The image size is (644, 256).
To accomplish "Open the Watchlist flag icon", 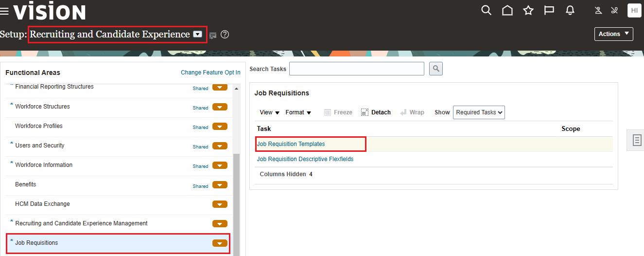I will [549, 10].
